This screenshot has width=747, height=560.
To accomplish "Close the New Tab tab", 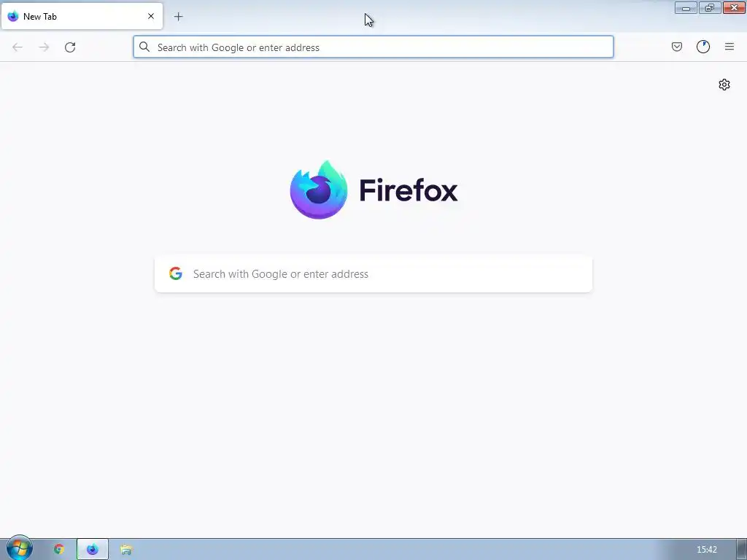I will (151, 16).
